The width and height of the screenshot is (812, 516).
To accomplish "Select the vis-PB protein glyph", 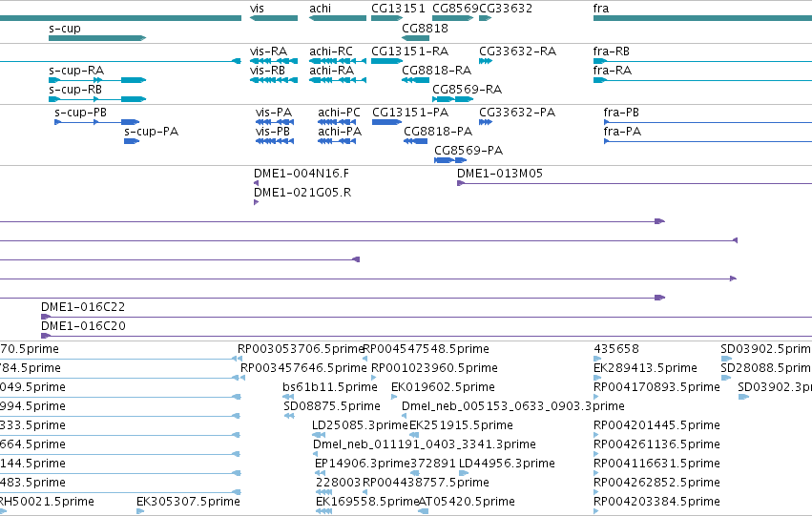I will click(275, 141).
